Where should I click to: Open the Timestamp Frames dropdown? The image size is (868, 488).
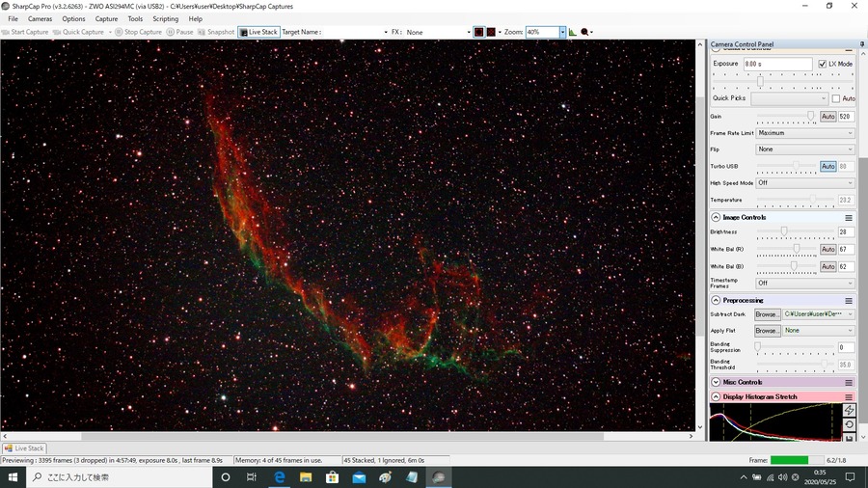805,284
